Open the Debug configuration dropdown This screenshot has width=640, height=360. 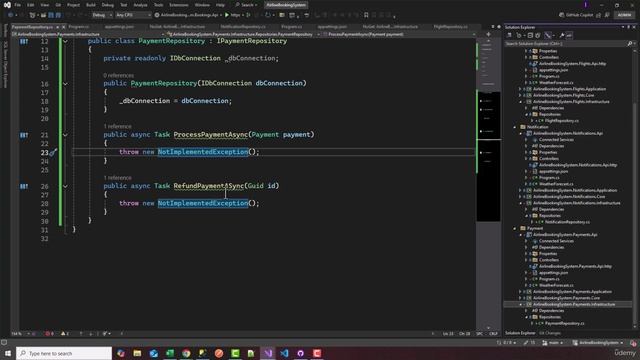pyautogui.click(x=102, y=15)
